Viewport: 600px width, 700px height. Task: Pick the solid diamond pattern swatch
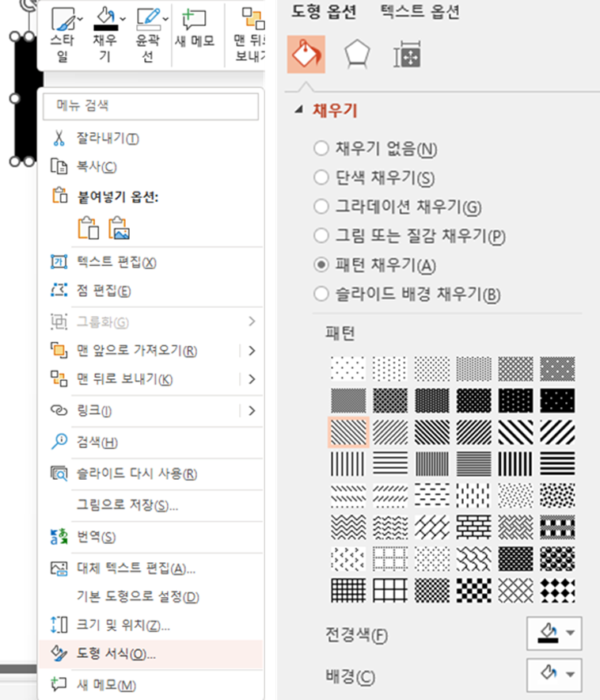pos(557,591)
